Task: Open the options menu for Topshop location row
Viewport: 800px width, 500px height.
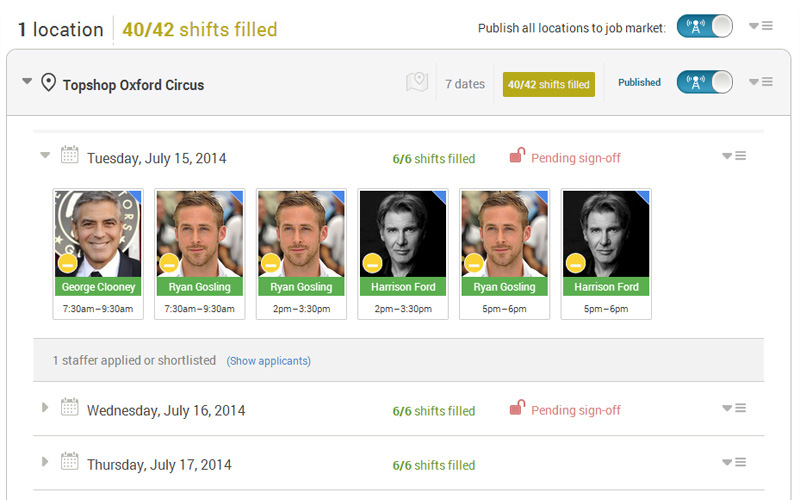Action: [761, 82]
